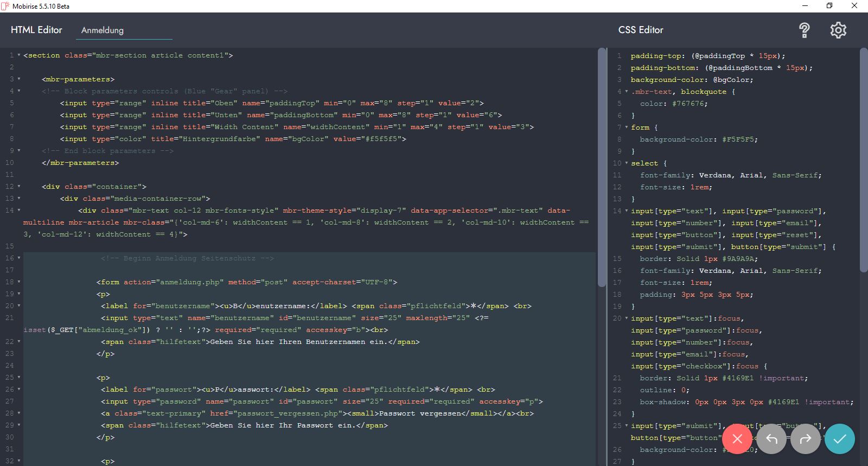Image resolution: width=868 pixels, height=466 pixels.
Task: Select the Anmeldung tab
Action: pos(103,30)
